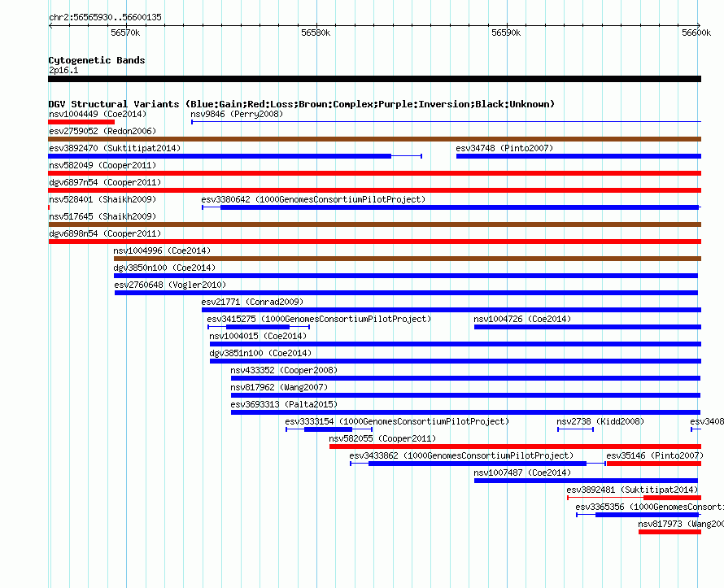This screenshot has height=588, width=724.
Task: Click the 56570k ruler tick label
Action: pos(125,33)
